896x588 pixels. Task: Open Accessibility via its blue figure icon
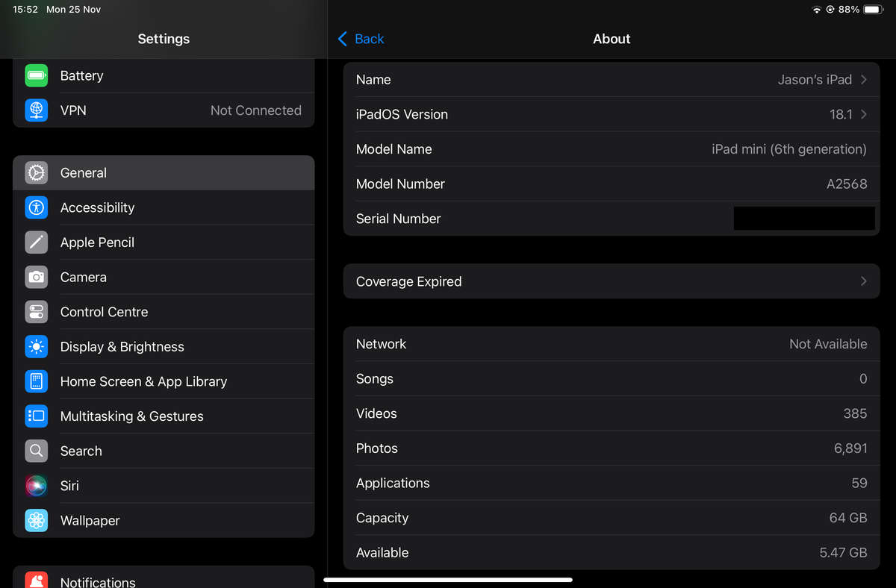(36, 207)
